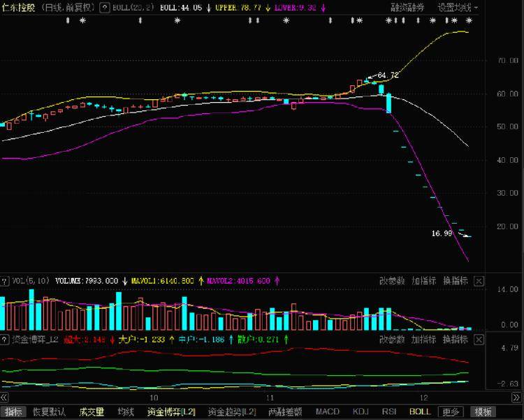Screen dimensions: 524x420
Task: Toggle the 模板 button at bottom right
Action: [483, 412]
